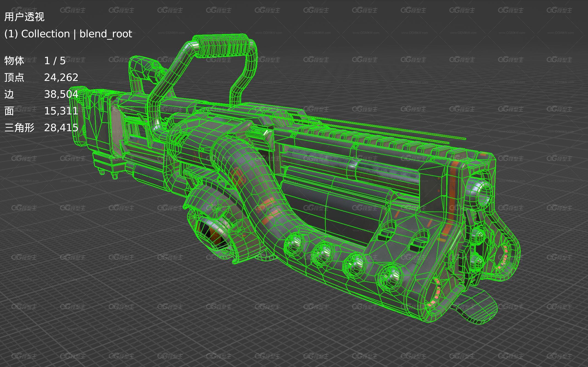Click the '边' statistics label
The image size is (588, 367).
[x=9, y=94]
